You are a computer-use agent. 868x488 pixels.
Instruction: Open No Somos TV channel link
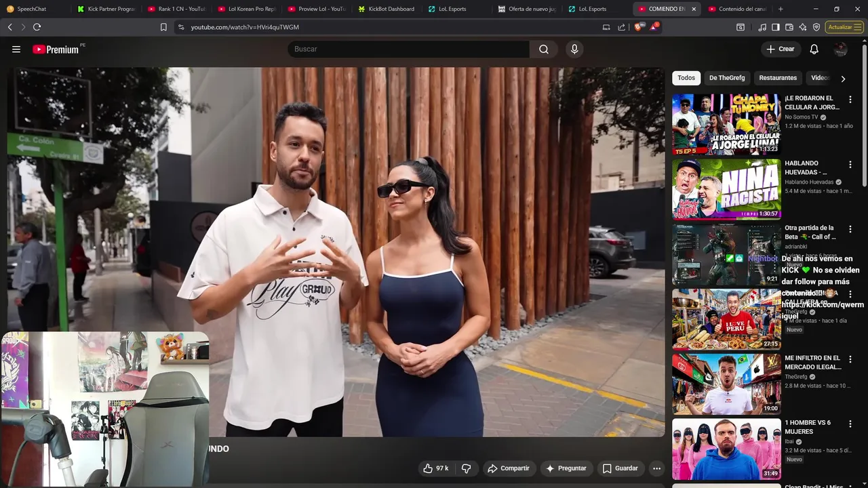tap(802, 117)
